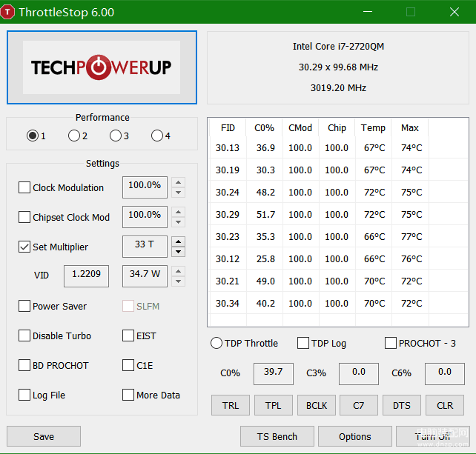Screen dimensions: 476x454
Task: Click the C6% 0.0 field
Action: pyautogui.click(x=445, y=373)
